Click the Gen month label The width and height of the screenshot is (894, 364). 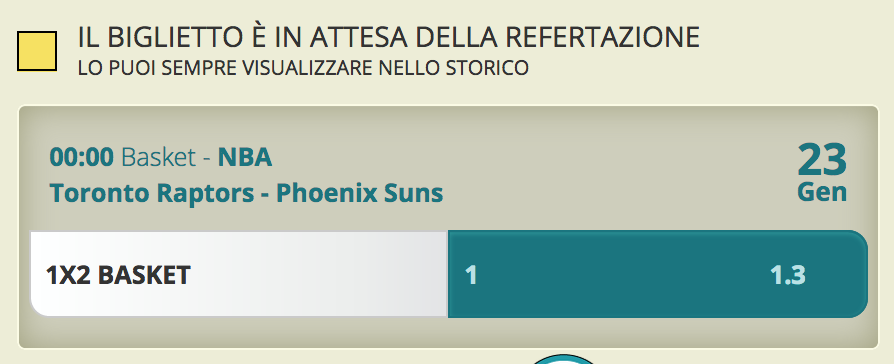822,192
